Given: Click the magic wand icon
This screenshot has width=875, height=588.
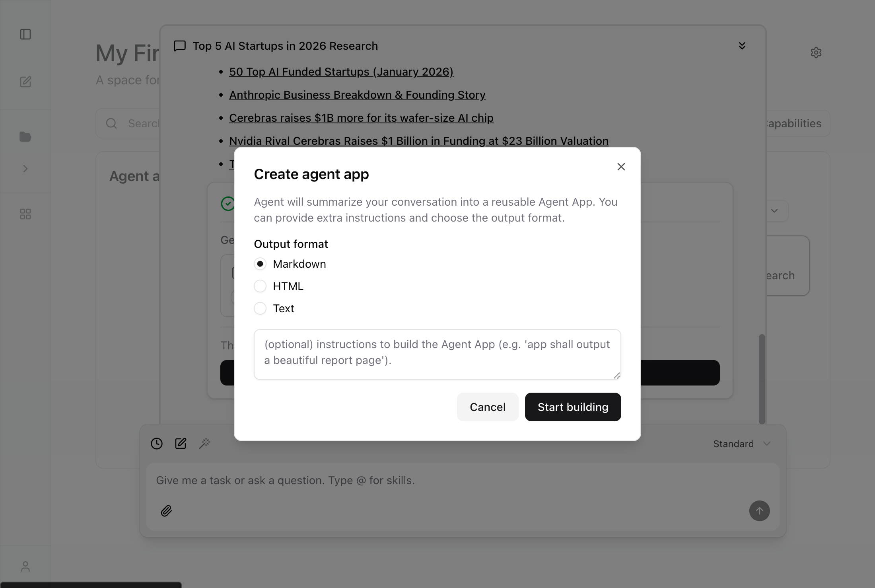Looking at the screenshot, I should pyautogui.click(x=205, y=443).
